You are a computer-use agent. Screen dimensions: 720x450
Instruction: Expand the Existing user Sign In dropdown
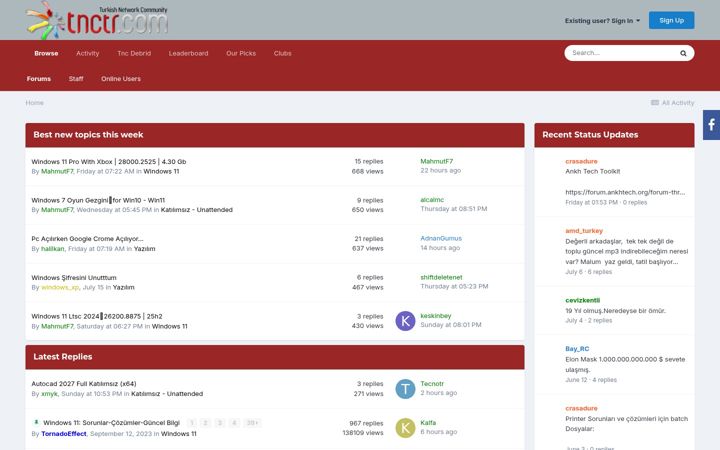(602, 21)
